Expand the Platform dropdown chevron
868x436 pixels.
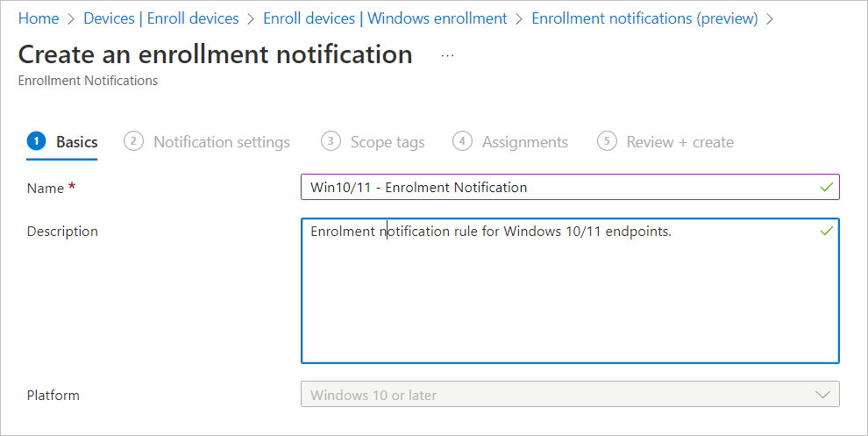point(822,395)
